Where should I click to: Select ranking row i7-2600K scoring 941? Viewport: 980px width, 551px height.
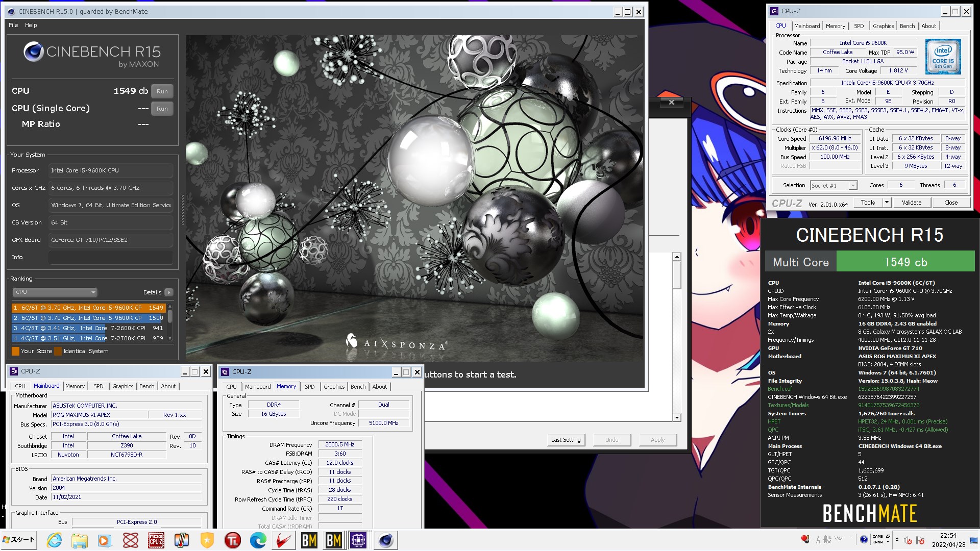(x=88, y=328)
